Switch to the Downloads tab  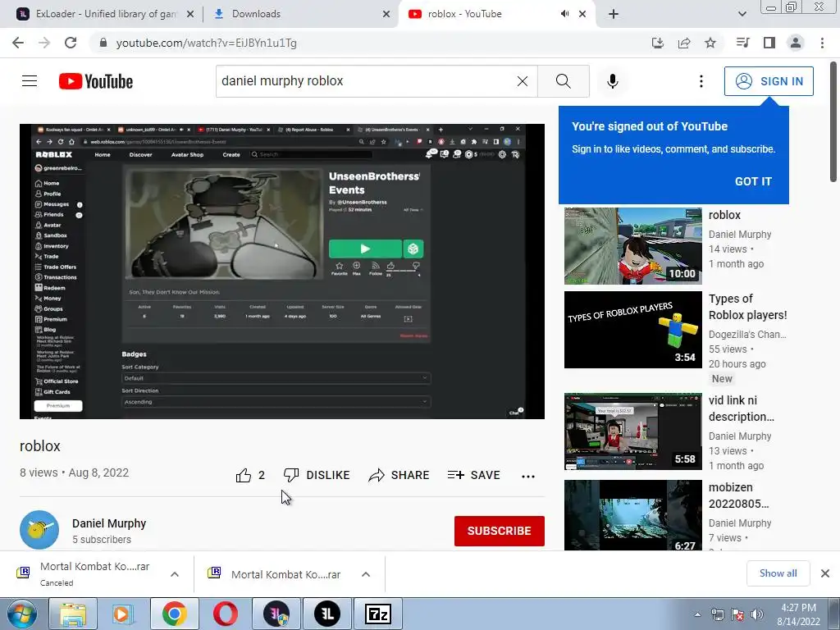point(300,14)
